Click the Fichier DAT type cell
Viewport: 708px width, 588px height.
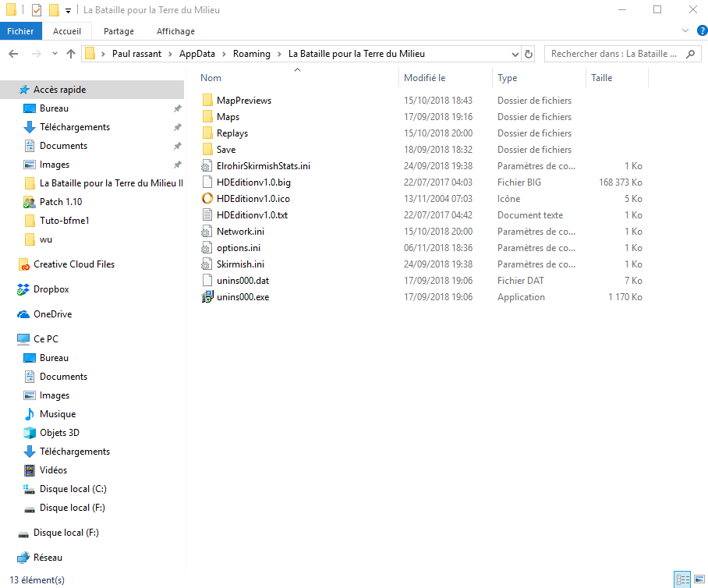tap(521, 281)
